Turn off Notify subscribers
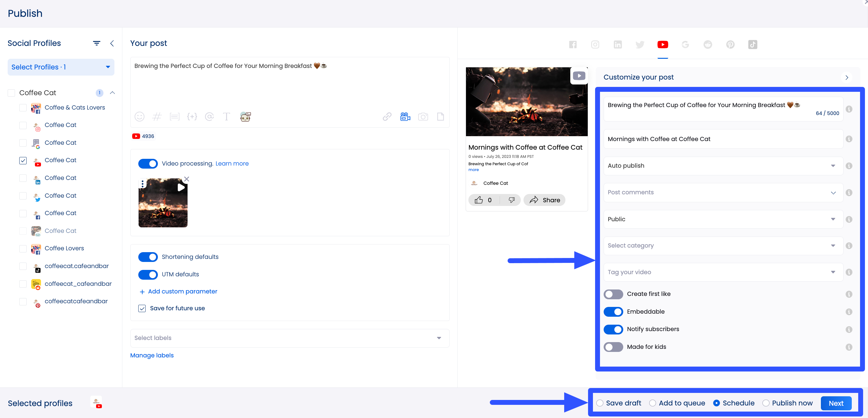 point(613,329)
